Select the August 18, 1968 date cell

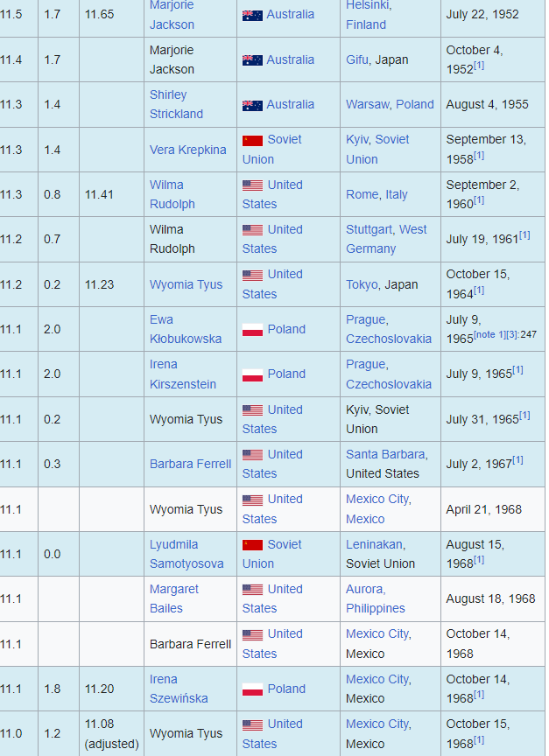pyautogui.click(x=493, y=598)
